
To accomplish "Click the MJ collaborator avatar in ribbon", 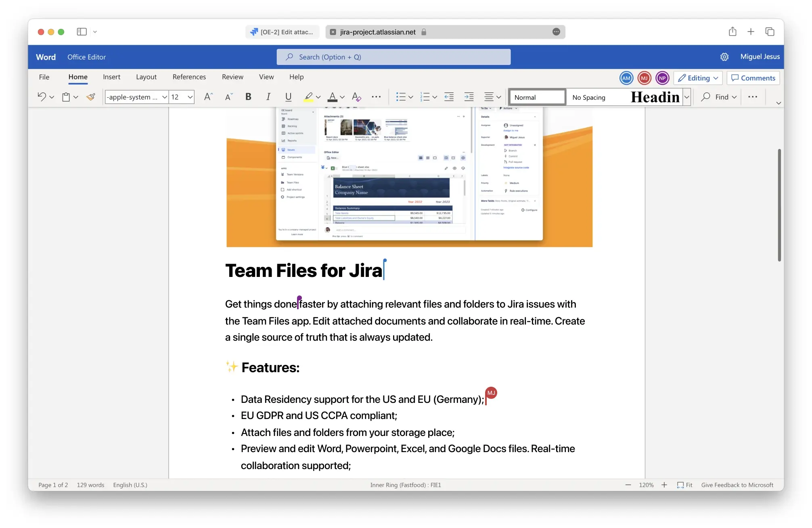I will pos(644,78).
